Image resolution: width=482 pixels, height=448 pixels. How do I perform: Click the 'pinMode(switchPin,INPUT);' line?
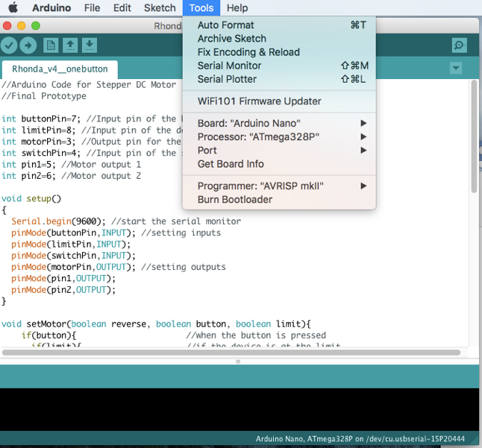(73, 256)
